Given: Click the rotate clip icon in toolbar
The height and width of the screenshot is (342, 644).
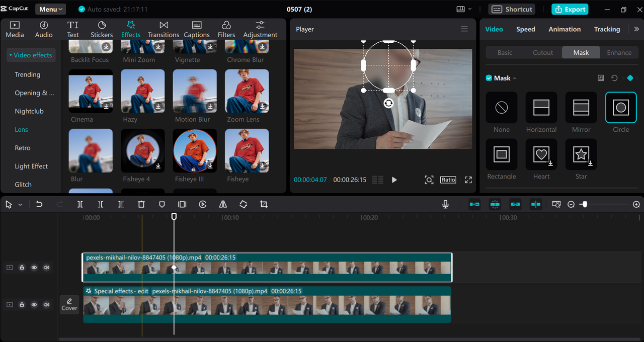Looking at the screenshot, I should (x=244, y=204).
